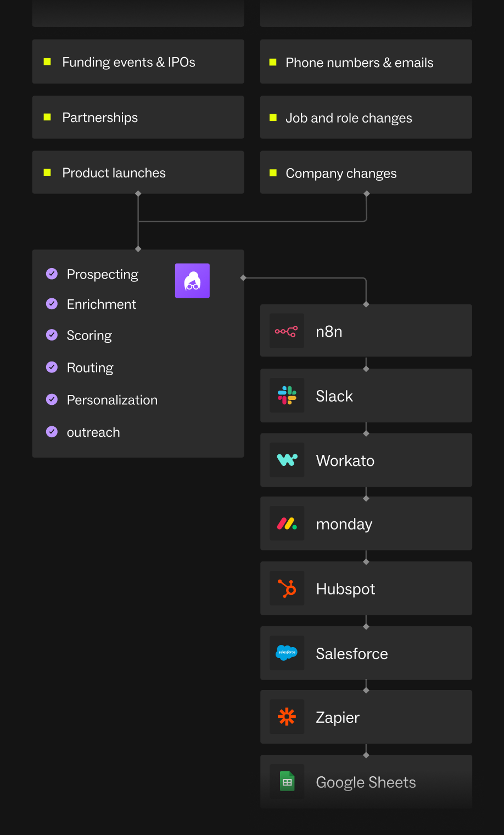
Task: Click the n8n integration name
Action: 329,332
